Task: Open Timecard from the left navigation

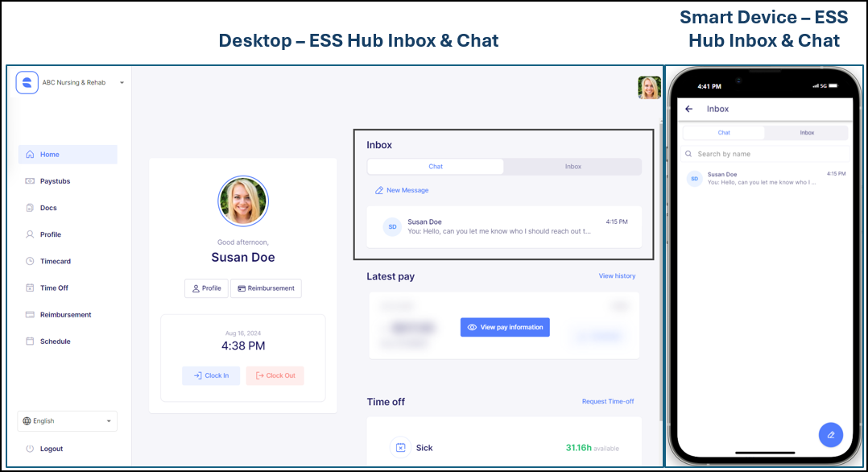Action: click(29, 261)
